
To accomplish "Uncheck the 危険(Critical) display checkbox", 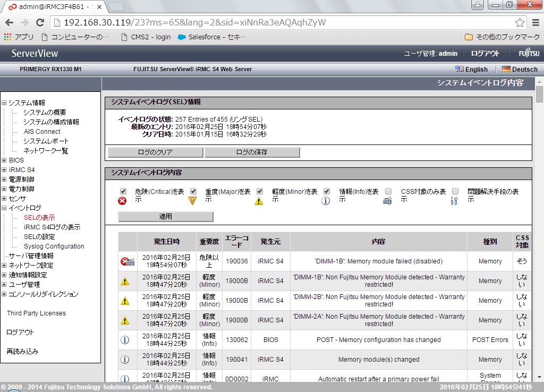I will [x=123, y=191].
